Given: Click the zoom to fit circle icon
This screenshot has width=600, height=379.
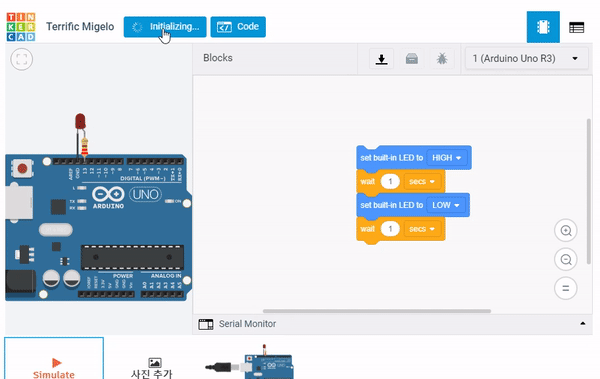Looking at the screenshot, I should [22, 59].
